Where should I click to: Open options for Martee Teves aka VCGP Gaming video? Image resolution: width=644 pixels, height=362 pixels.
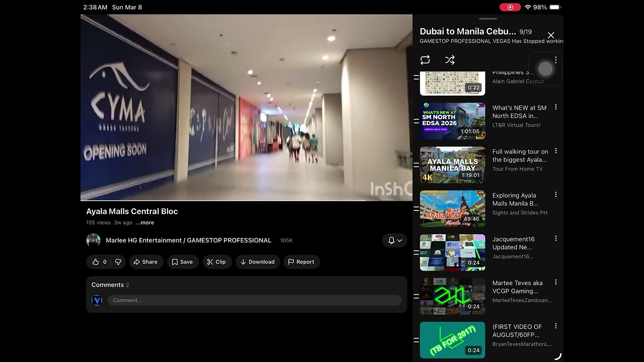point(556,282)
